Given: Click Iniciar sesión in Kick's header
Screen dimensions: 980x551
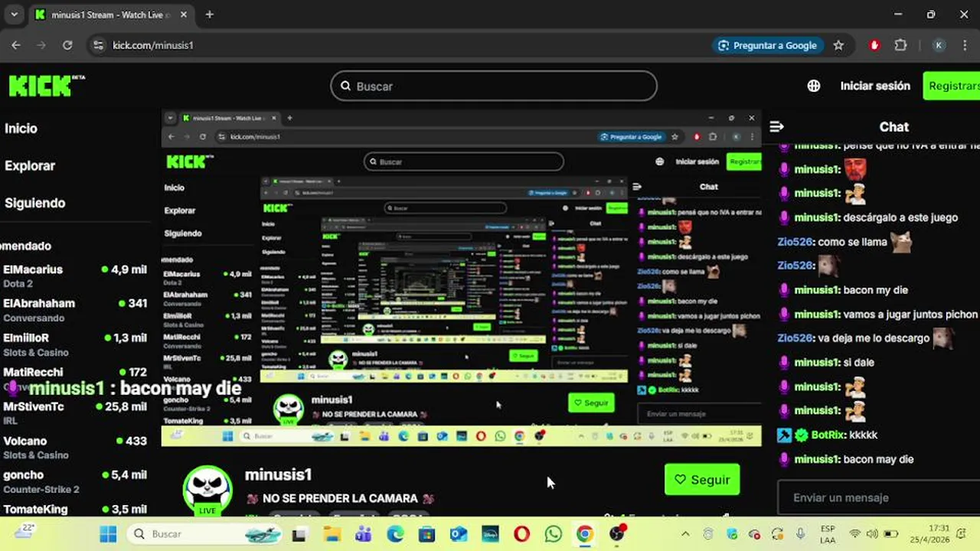Looking at the screenshot, I should 875,86.
